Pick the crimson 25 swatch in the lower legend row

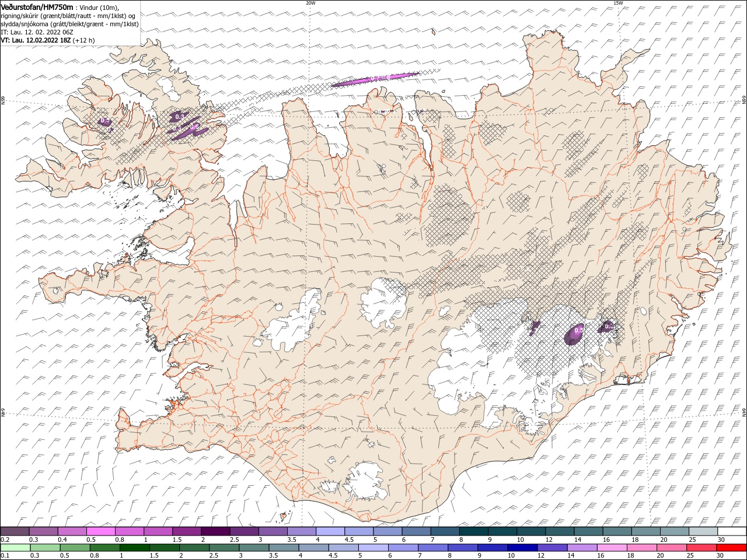coord(703,547)
